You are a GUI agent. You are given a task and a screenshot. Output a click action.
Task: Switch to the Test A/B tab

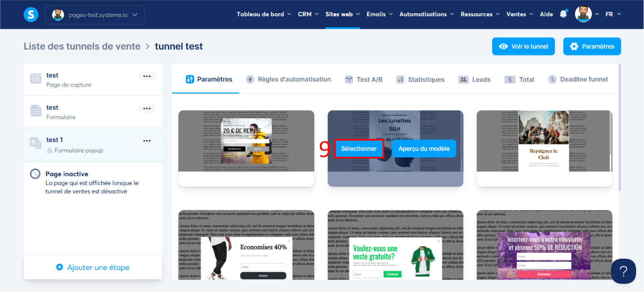(364, 80)
